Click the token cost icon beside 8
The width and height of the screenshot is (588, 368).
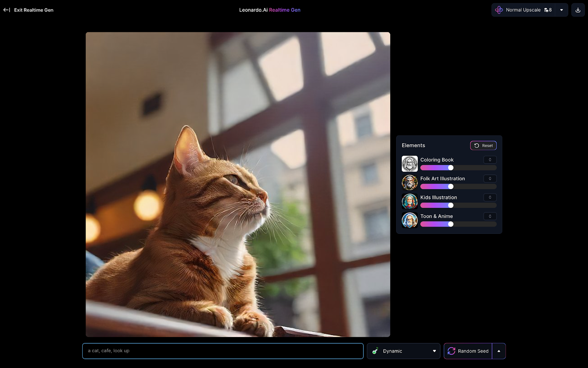click(x=546, y=10)
